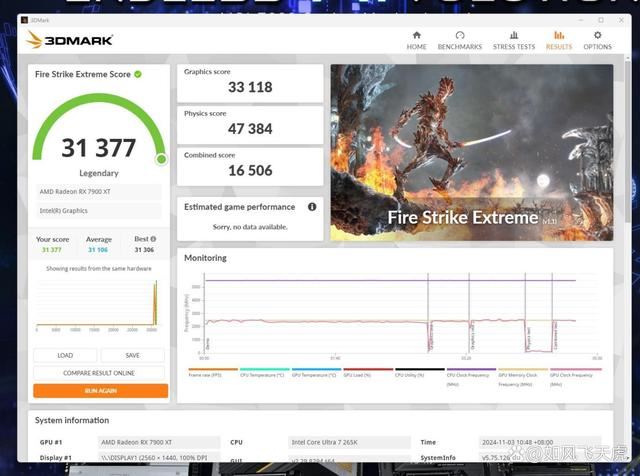
Task: Select the Results bar-chart icon
Action: (x=559, y=35)
